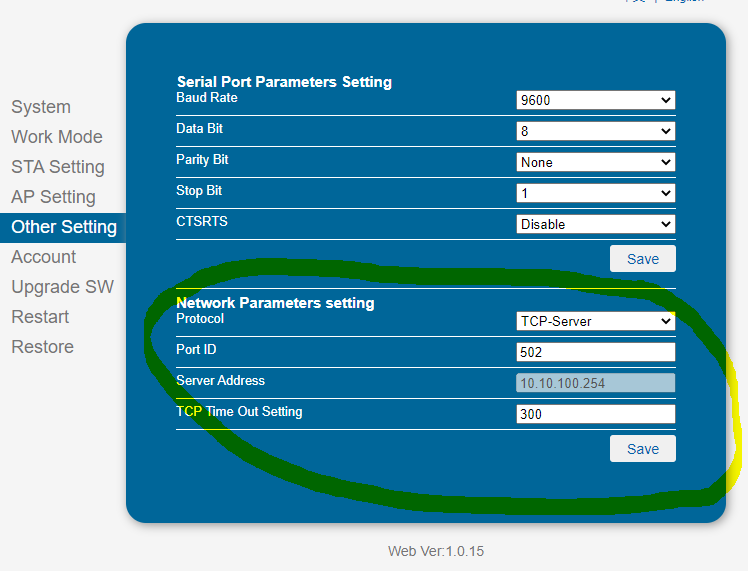
Task: Open the Protocol TCP-Server dropdown
Action: pyautogui.click(x=595, y=321)
